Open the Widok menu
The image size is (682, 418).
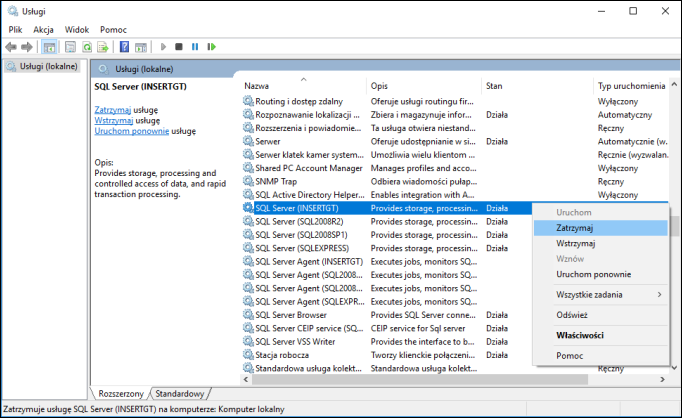77,30
